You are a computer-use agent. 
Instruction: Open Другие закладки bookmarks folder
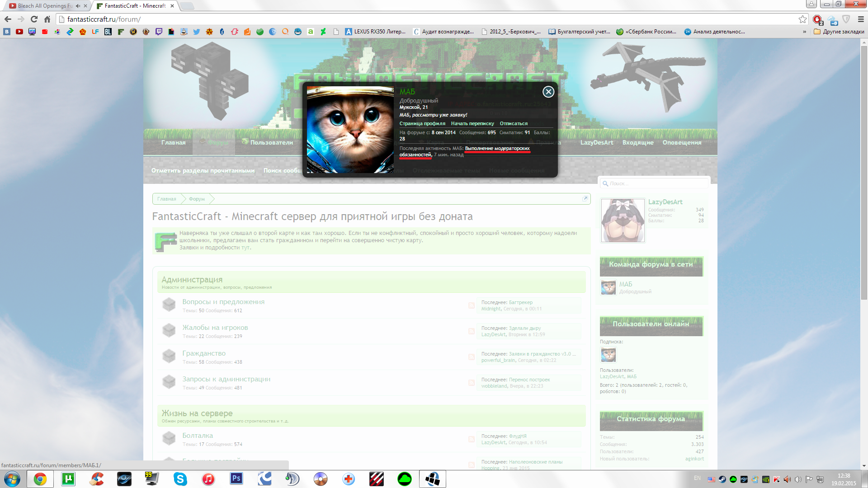coord(839,32)
